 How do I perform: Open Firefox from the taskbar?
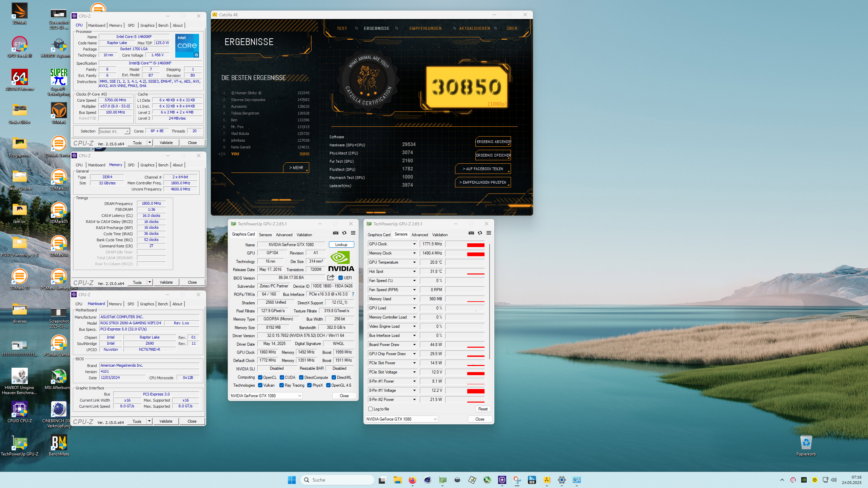coord(412,480)
